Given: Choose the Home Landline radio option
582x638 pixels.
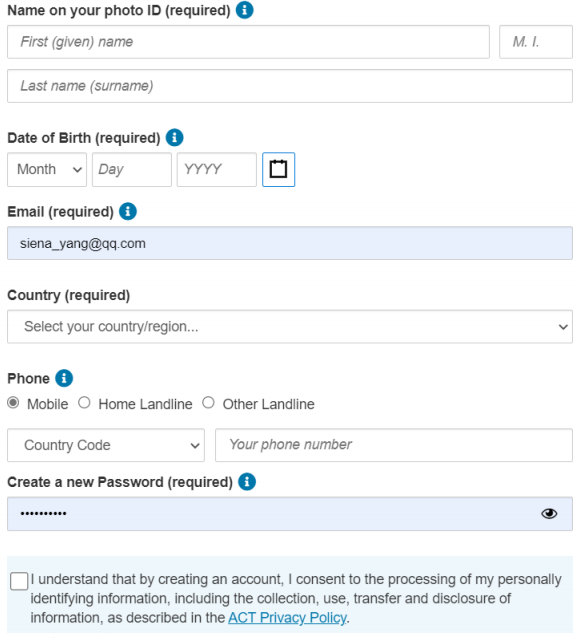Looking at the screenshot, I should (x=84, y=403).
